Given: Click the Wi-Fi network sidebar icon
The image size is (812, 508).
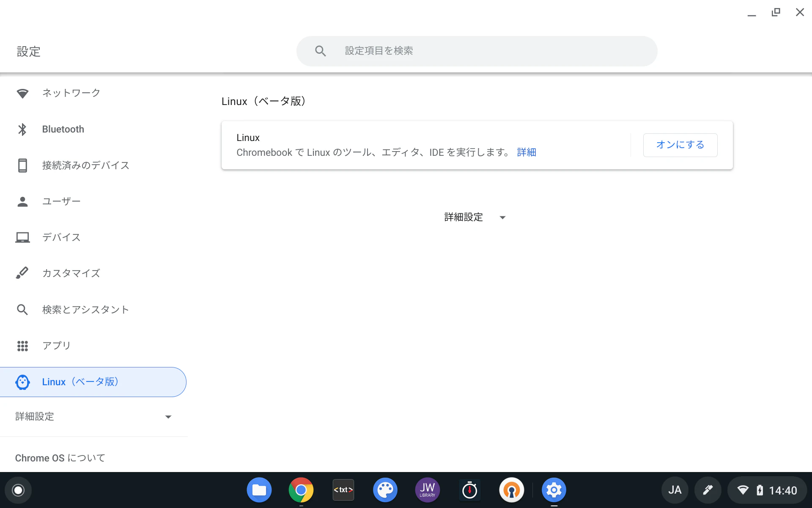Looking at the screenshot, I should coord(22,93).
